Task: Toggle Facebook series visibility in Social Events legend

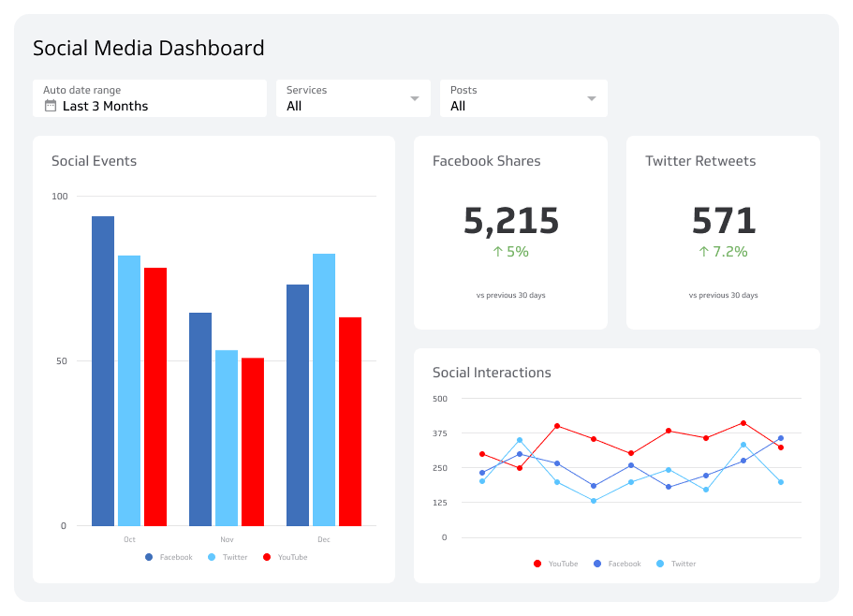Action: (149, 557)
